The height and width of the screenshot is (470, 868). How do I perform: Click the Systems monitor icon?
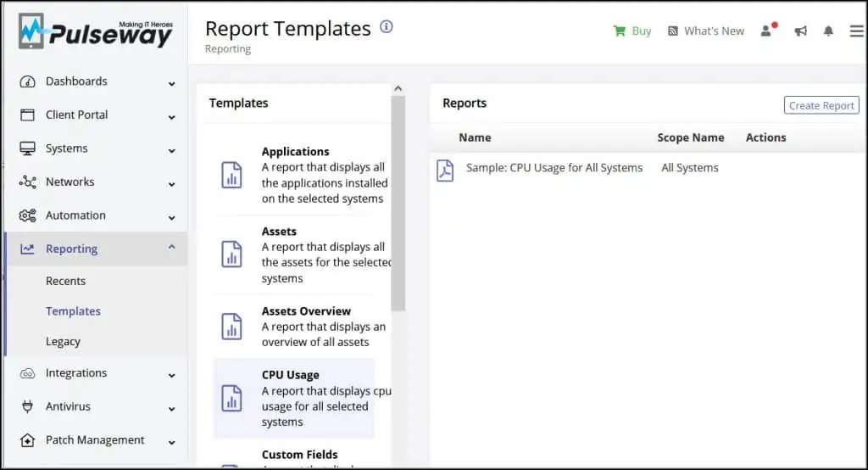point(27,148)
